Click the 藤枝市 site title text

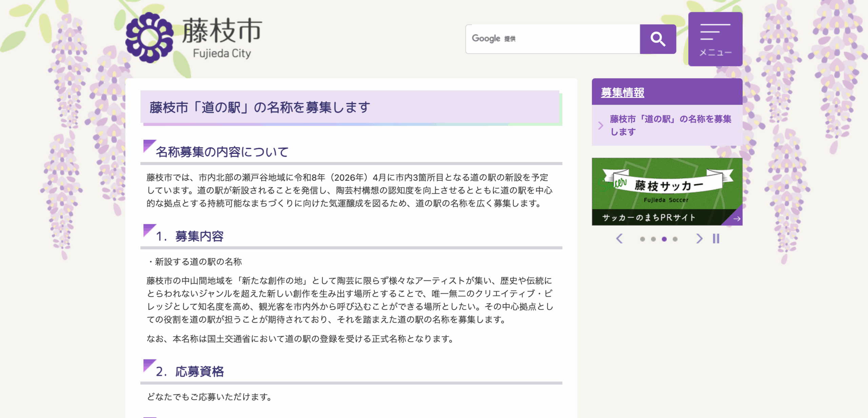pyautogui.click(x=222, y=30)
